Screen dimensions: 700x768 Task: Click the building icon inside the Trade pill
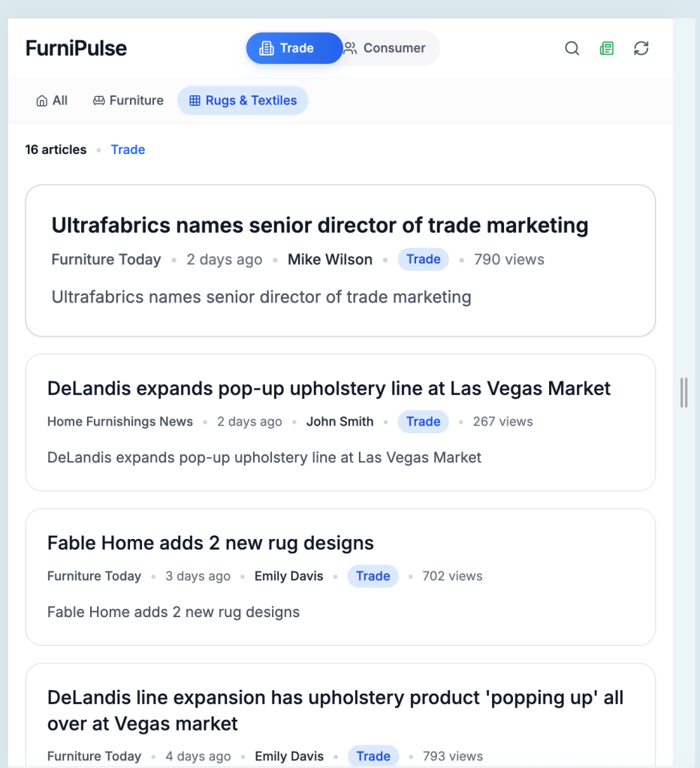pyautogui.click(x=267, y=48)
